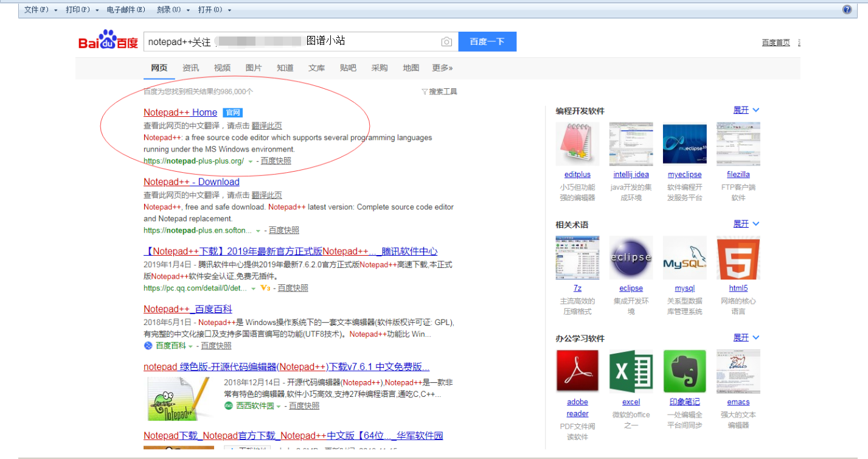Expand the 编程开发软件 section with 展开
868x459 pixels.
(746, 110)
